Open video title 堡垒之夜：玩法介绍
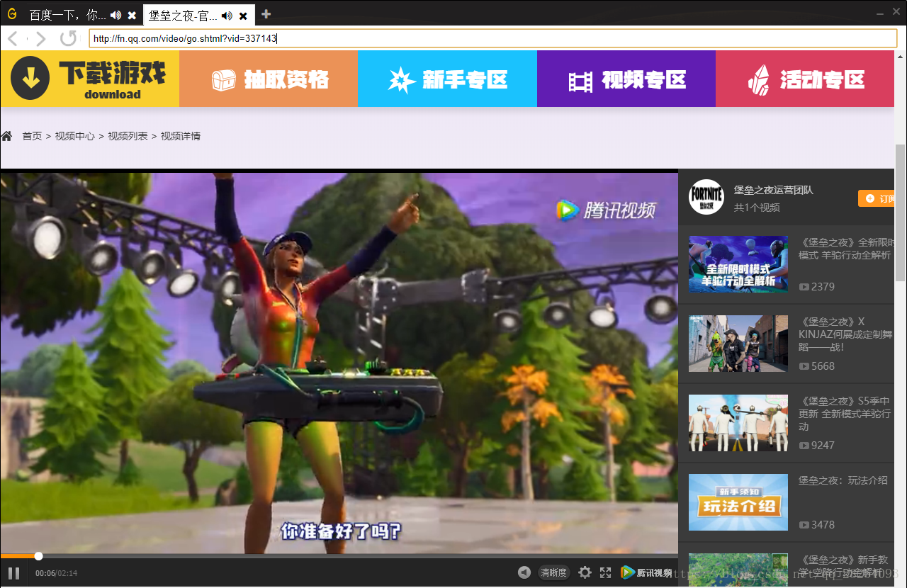This screenshot has width=907, height=588. point(843,480)
